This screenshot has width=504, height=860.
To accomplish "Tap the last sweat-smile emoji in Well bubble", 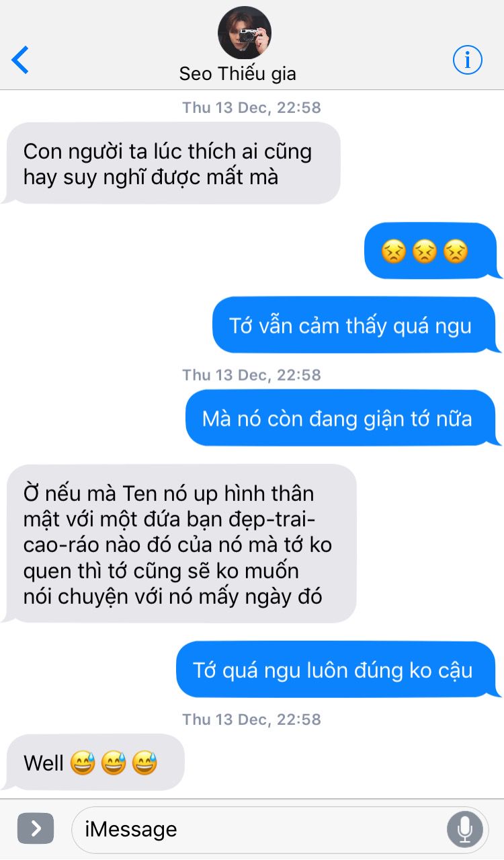I will tap(144, 763).
